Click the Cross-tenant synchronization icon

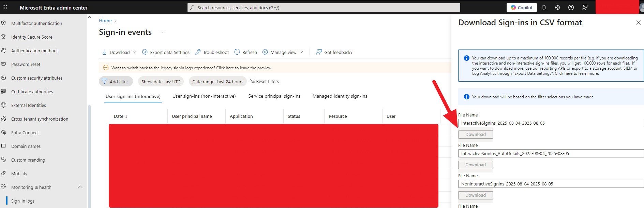[4, 119]
